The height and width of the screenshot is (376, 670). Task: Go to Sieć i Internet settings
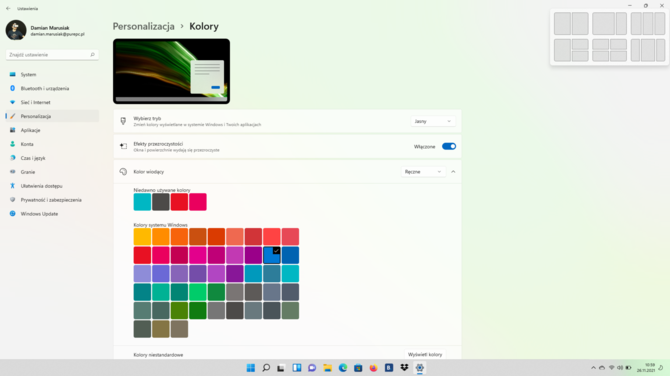[x=52, y=103]
